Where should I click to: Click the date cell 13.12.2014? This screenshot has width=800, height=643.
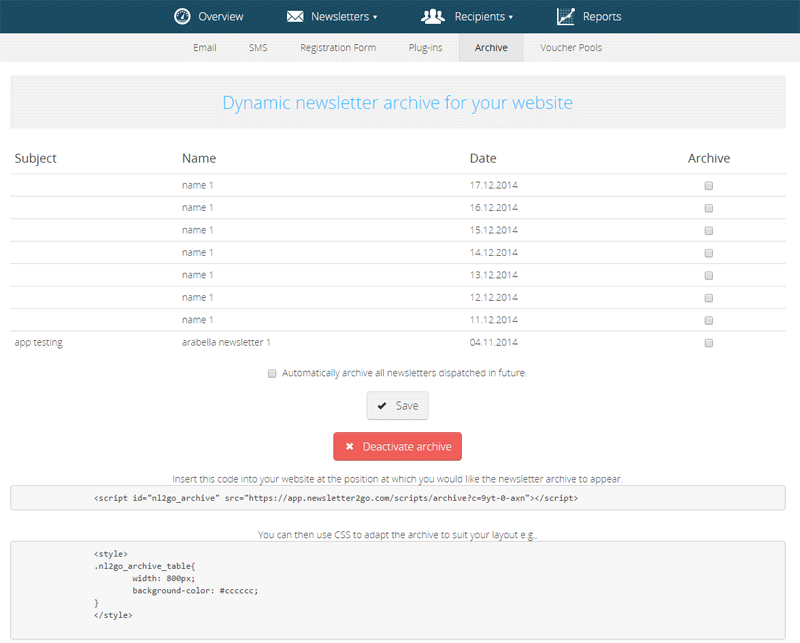click(493, 275)
